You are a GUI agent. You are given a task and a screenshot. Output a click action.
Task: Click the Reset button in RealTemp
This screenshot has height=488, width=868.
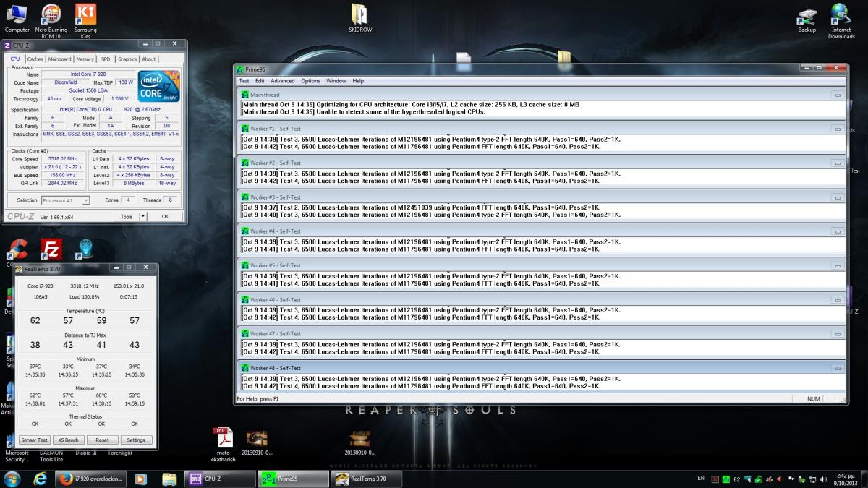point(102,440)
